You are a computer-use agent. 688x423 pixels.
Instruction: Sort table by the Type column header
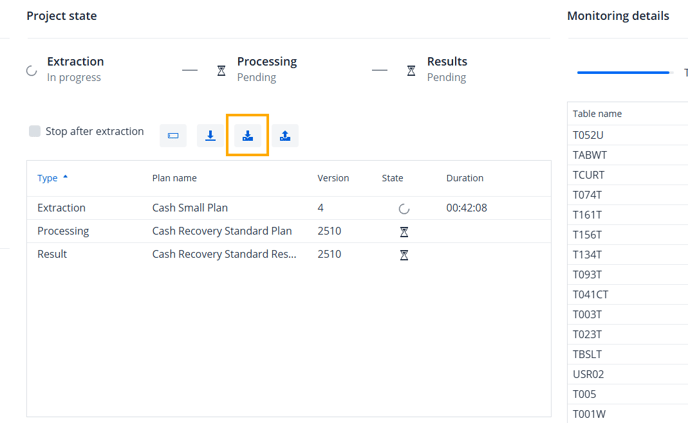(48, 178)
